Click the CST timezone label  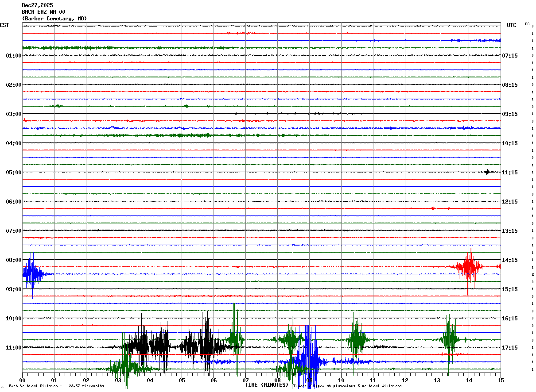click(x=4, y=25)
